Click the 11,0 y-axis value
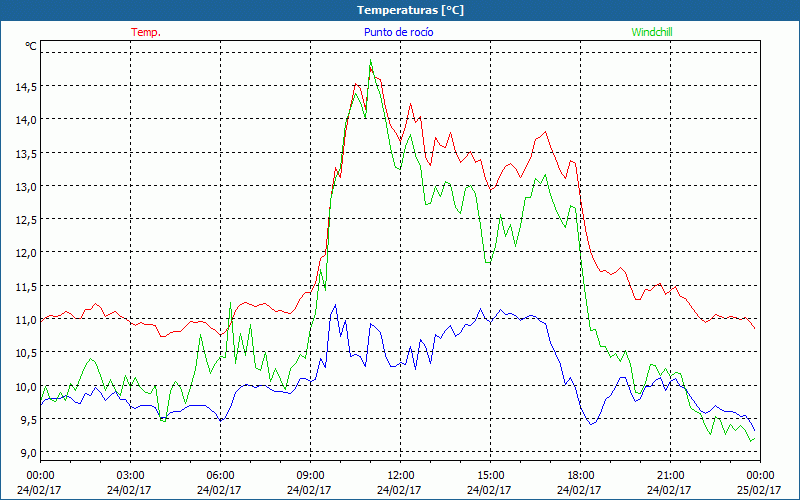Image resolution: width=800 pixels, height=500 pixels. pos(26,320)
